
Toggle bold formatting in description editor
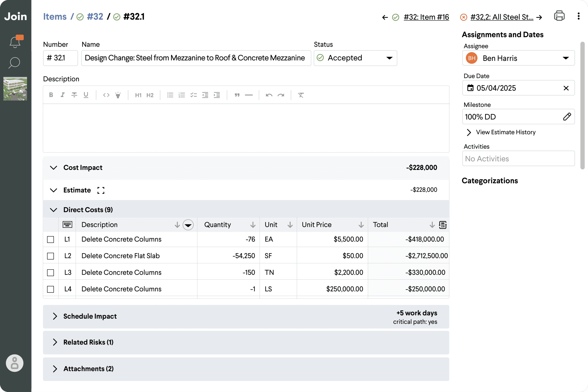point(51,95)
